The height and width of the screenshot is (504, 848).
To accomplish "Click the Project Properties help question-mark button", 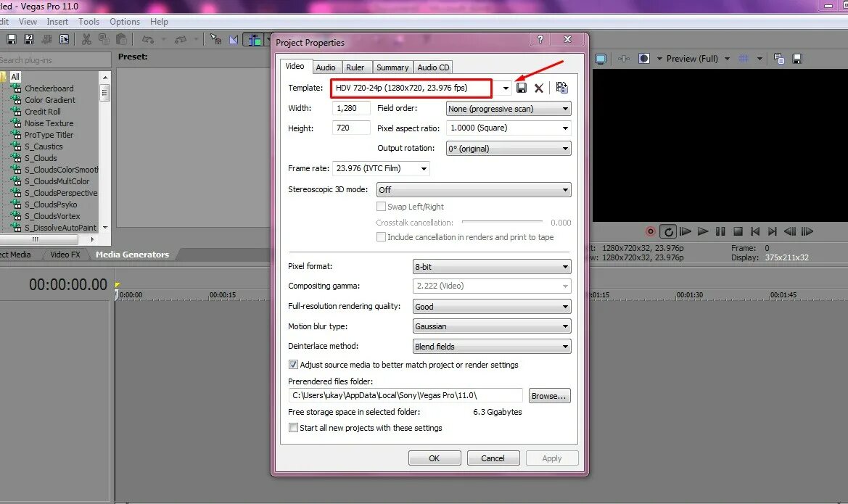I will click(540, 39).
